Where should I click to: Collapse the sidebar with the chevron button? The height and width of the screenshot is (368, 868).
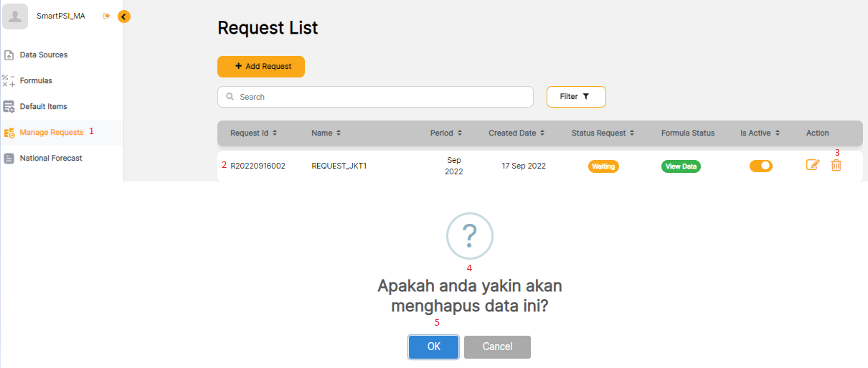tap(124, 16)
